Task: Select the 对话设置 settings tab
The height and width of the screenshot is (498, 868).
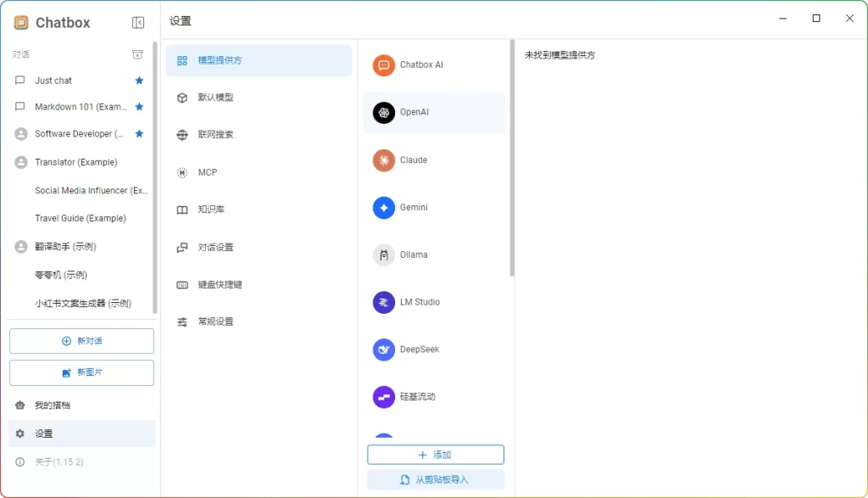Action: pyautogui.click(x=259, y=247)
